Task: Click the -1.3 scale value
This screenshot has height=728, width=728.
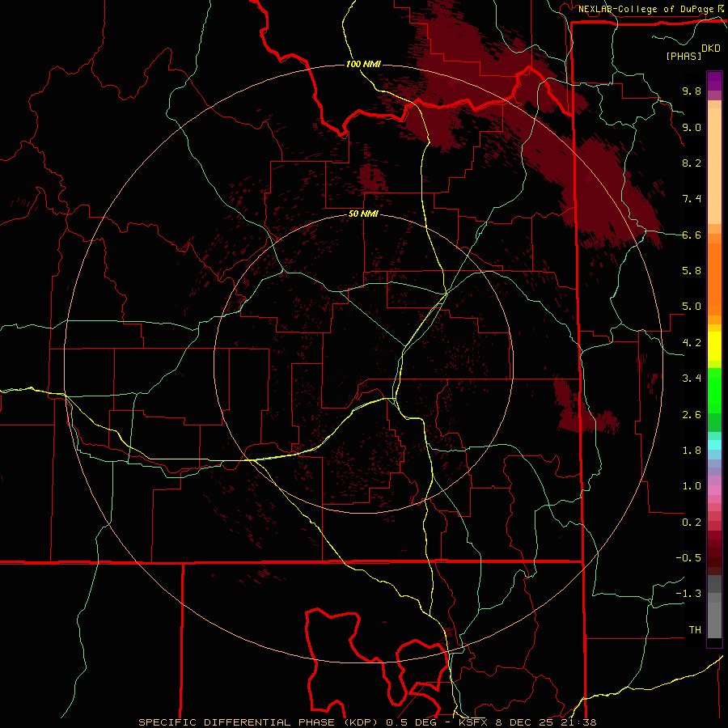Action: pyautogui.click(x=688, y=594)
